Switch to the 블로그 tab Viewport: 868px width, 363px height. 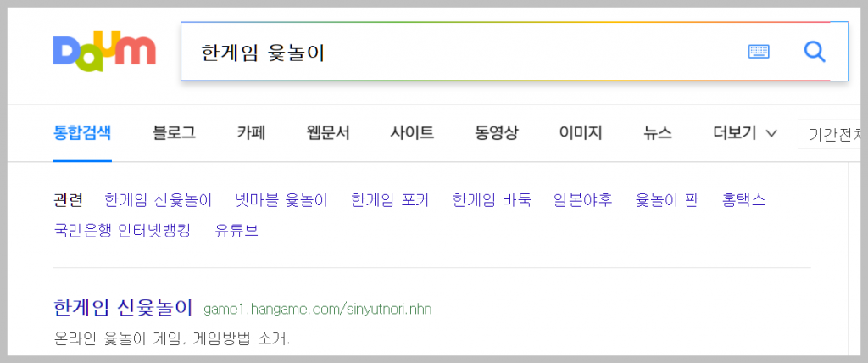click(x=174, y=133)
